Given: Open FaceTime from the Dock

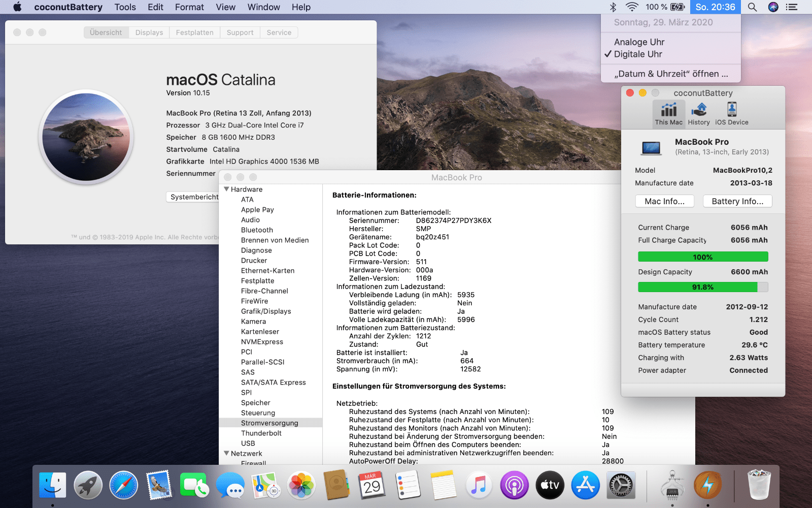Looking at the screenshot, I should [194, 485].
